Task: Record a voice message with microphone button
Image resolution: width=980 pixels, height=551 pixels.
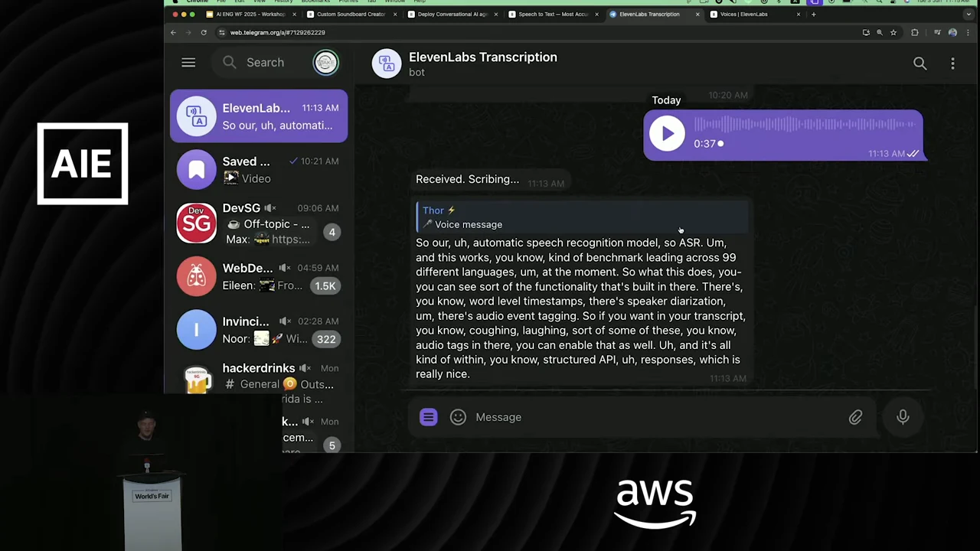Action: 903,417
